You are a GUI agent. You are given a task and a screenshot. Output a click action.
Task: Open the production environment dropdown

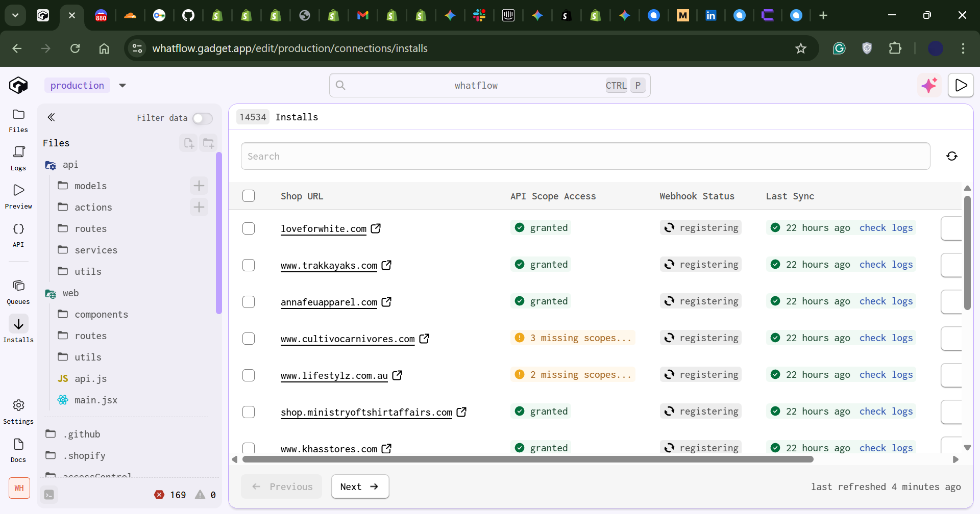[x=122, y=85]
